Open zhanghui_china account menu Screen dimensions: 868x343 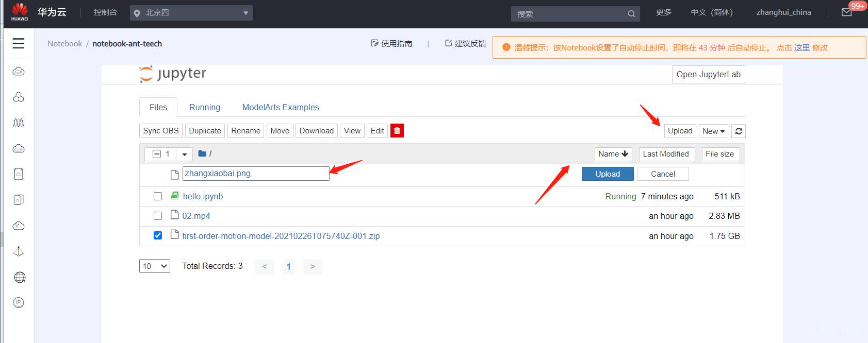pyautogui.click(x=783, y=12)
